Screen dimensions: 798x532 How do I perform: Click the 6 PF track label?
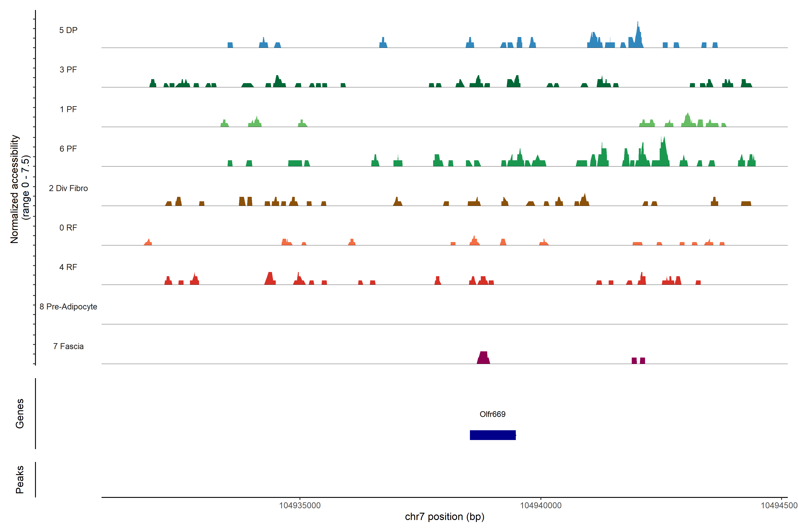(68, 149)
